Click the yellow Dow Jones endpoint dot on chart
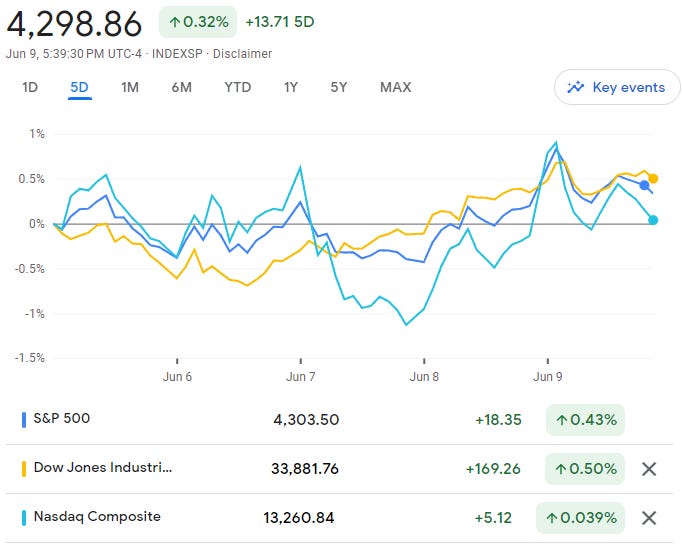682x544 pixels. [x=652, y=178]
